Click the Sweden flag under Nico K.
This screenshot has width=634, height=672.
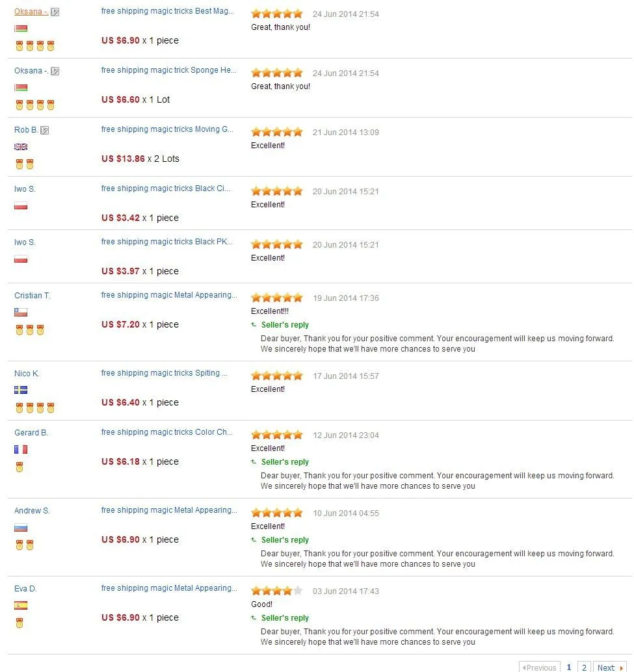pos(21,390)
